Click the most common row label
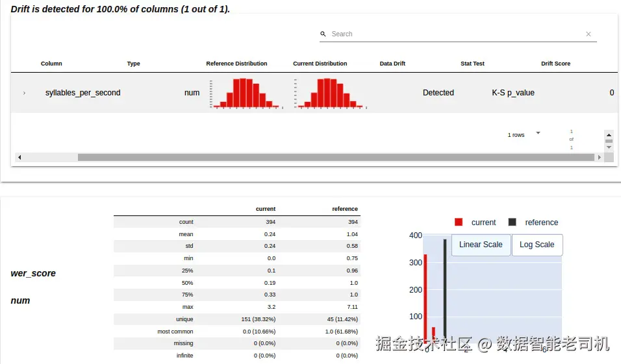This screenshot has height=364, width=621. pyautogui.click(x=175, y=332)
